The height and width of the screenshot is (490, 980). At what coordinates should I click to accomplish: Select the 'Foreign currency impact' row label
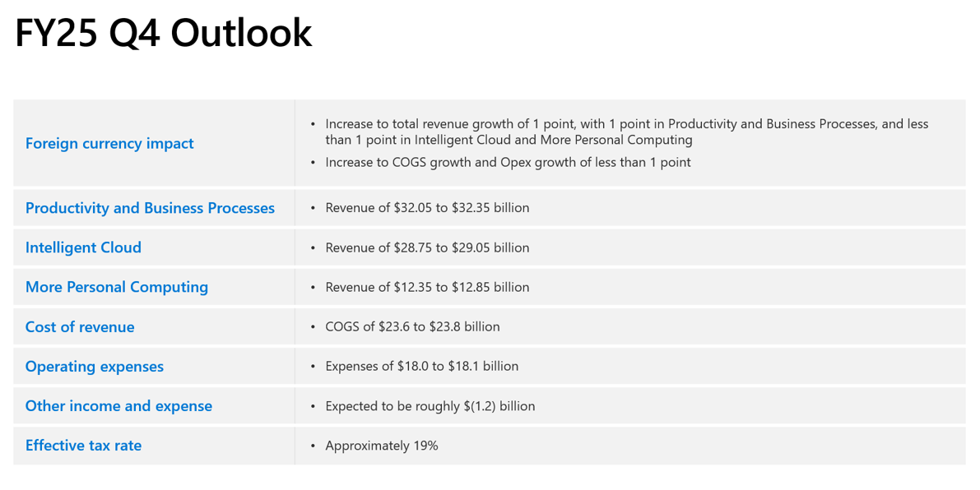pos(109,144)
